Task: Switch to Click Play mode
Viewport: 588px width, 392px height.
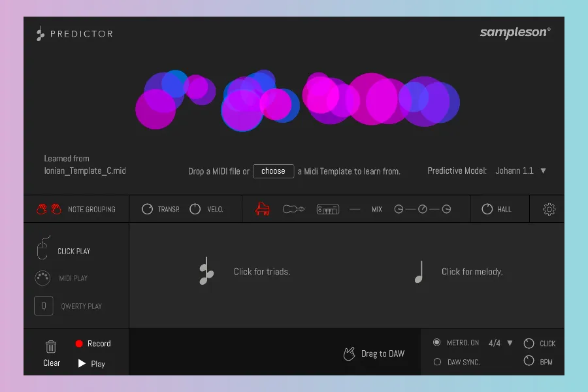Action: [43, 251]
